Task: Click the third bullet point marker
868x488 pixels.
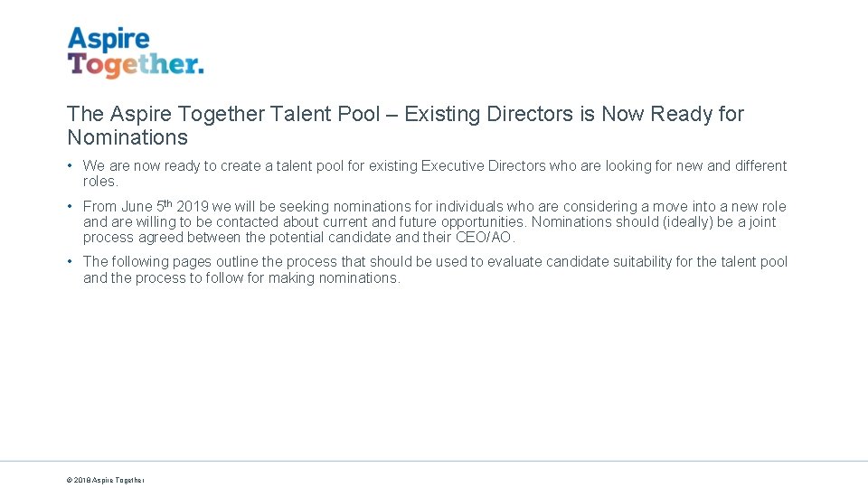Action: point(70,261)
